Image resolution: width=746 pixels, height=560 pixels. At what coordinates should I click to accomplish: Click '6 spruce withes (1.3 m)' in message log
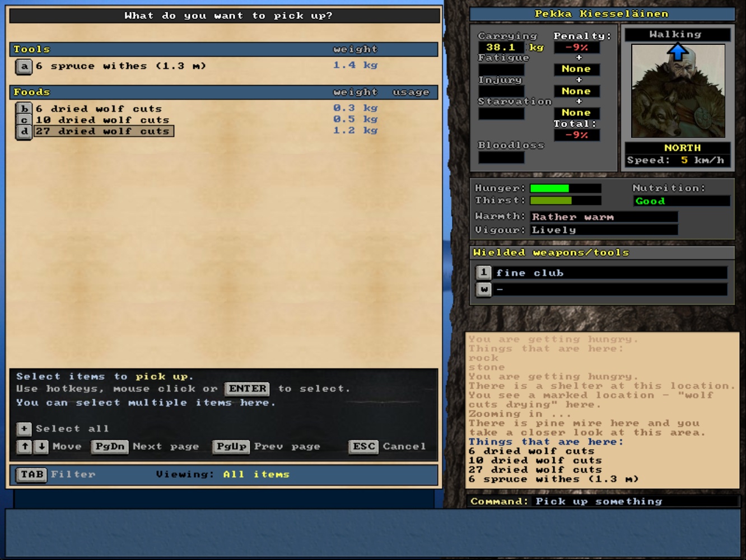(554, 479)
